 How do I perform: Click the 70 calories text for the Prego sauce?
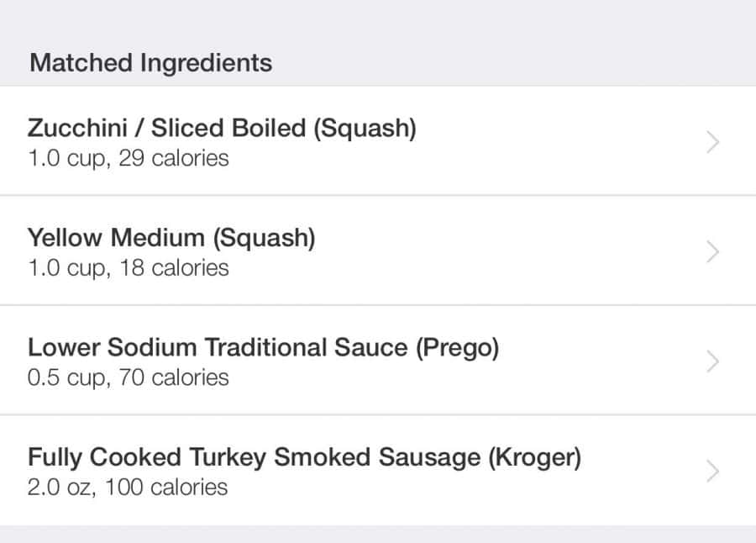174,377
